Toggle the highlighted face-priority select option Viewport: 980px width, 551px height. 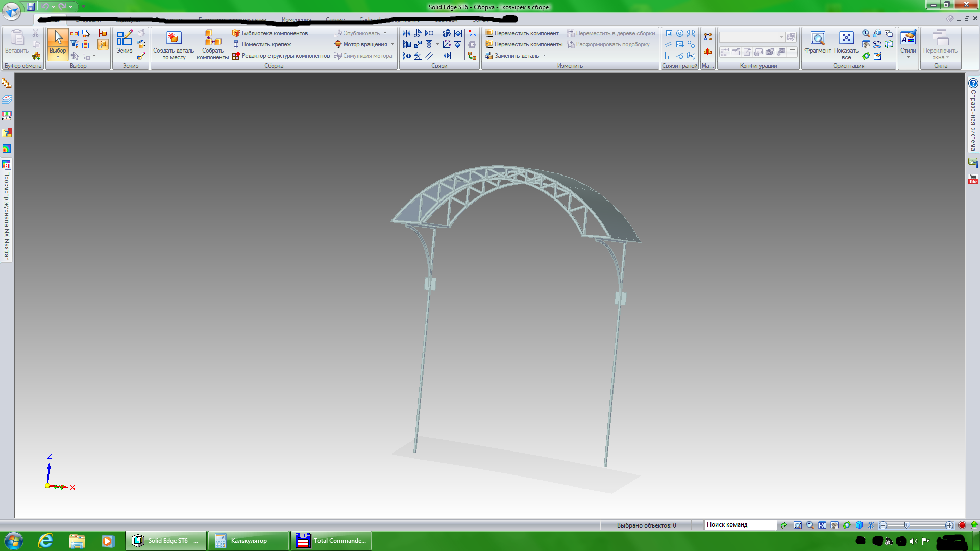click(103, 44)
